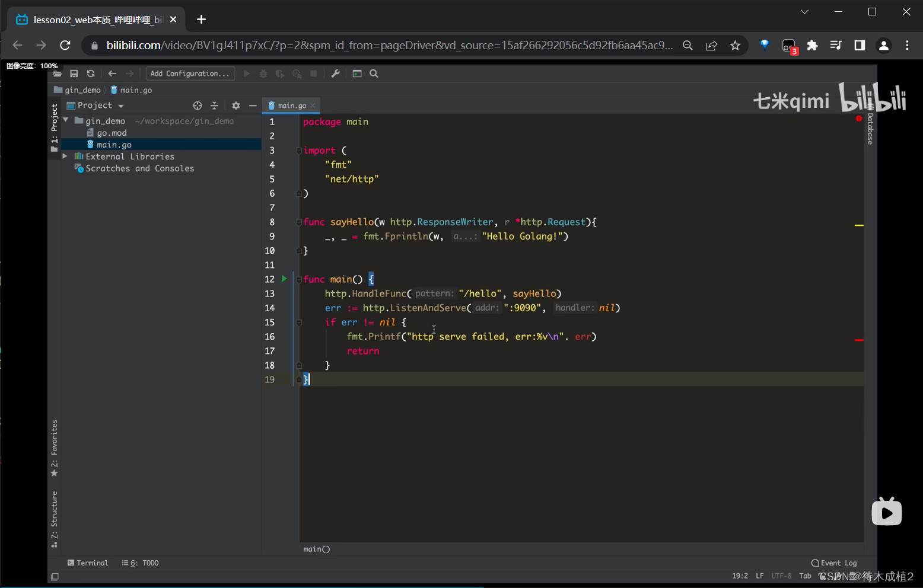Close the main.go editor tab
Image resolution: width=923 pixels, height=588 pixels.
313,106
